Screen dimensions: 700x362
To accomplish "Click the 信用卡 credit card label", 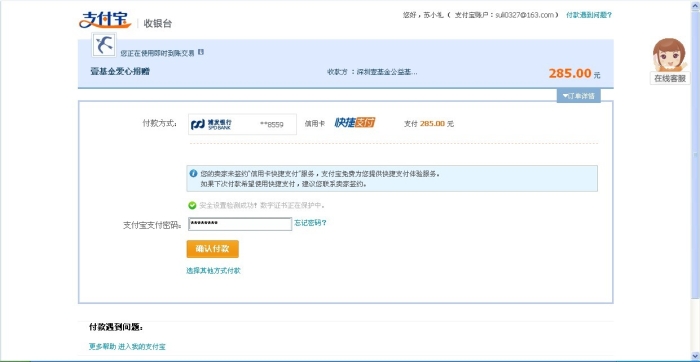I will point(314,124).
